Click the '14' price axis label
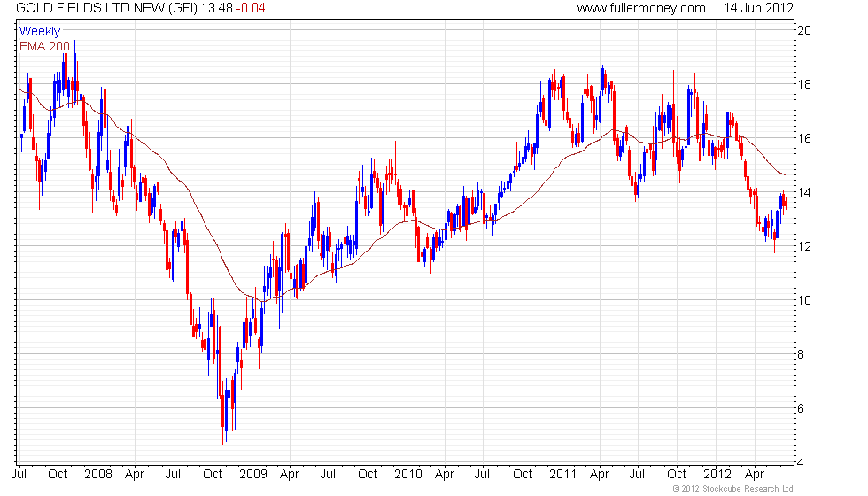The image size is (868, 496). tap(804, 193)
